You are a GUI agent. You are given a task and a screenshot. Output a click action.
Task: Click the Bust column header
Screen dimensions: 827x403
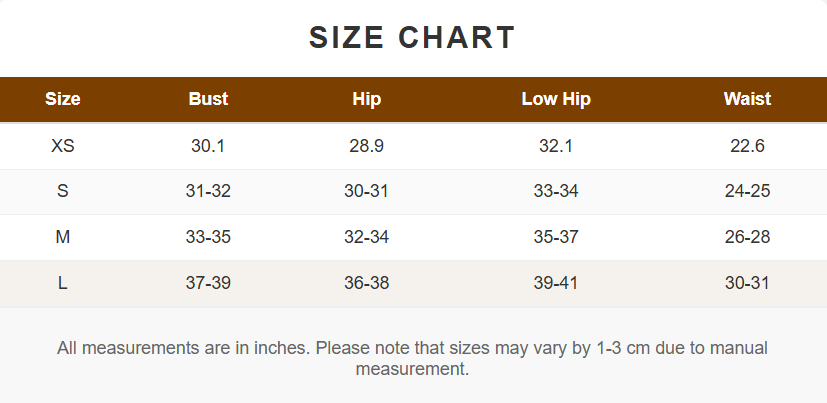tap(208, 99)
